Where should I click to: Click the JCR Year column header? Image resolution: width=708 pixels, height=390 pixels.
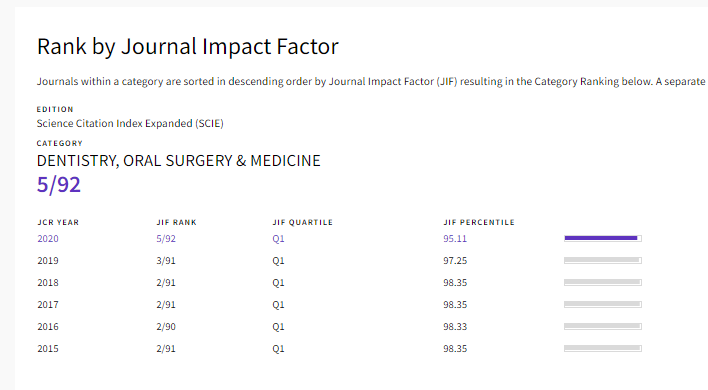[x=58, y=222]
